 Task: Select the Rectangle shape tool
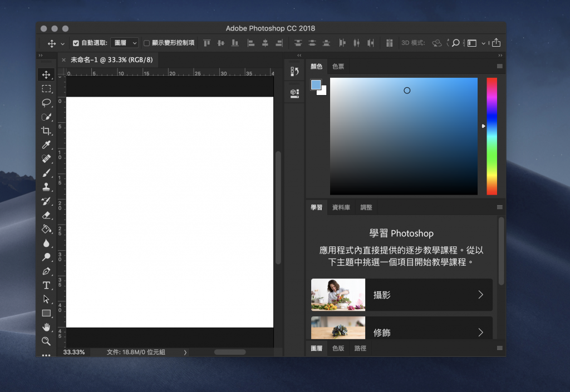46,313
